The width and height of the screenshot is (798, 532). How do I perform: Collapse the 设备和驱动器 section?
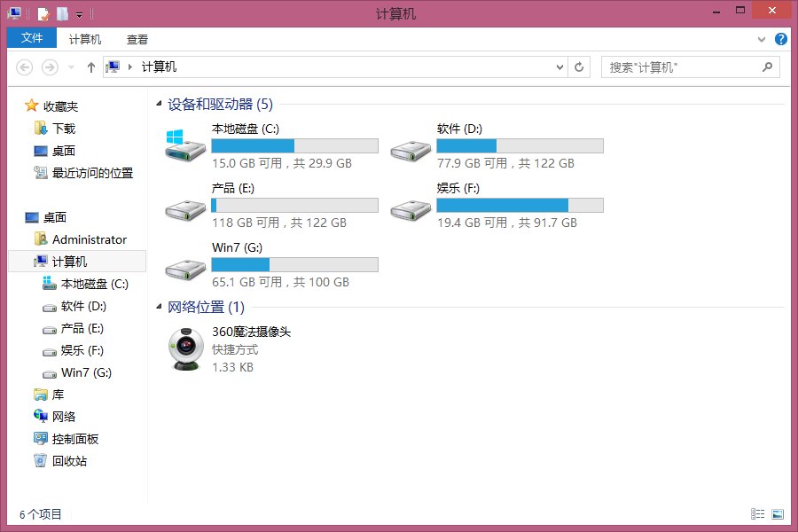(157, 104)
